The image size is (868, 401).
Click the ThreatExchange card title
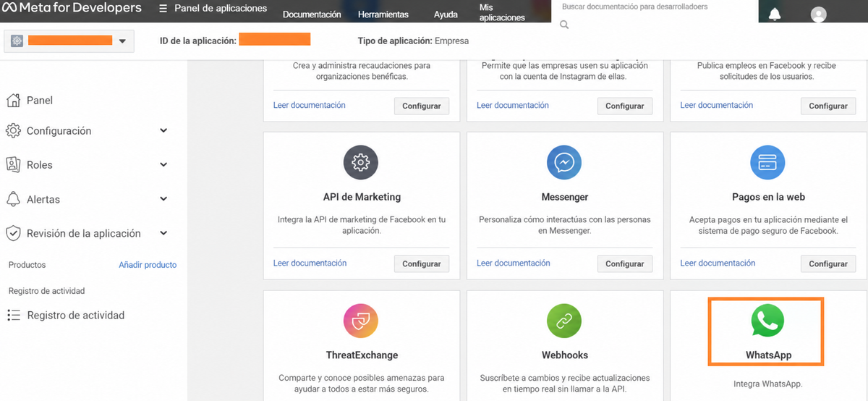[362, 355]
